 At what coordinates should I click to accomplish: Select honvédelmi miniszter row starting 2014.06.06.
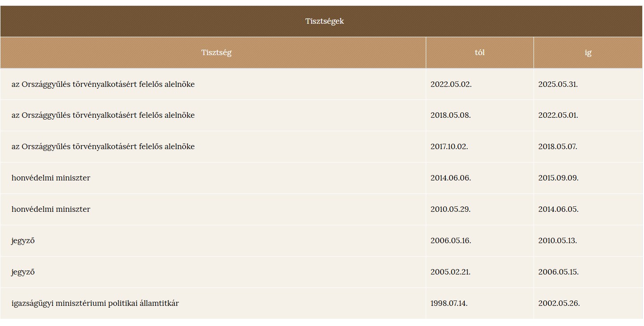tap(321, 178)
